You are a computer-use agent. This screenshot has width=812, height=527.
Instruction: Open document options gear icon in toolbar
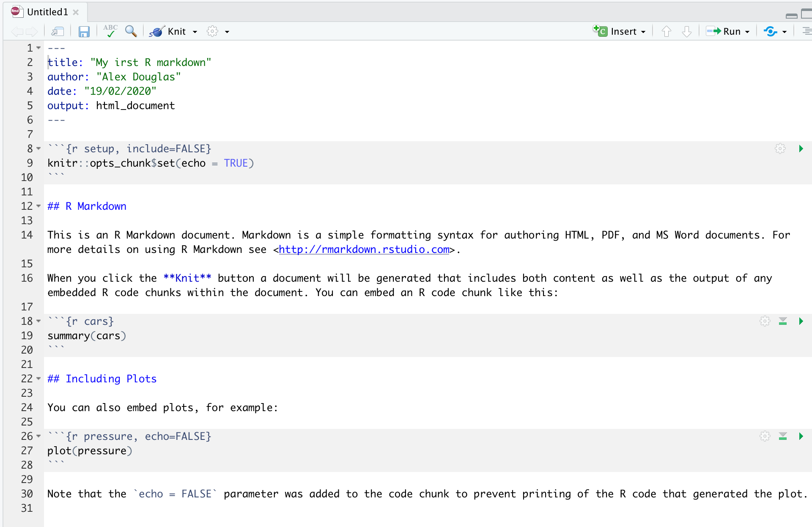[212, 31]
